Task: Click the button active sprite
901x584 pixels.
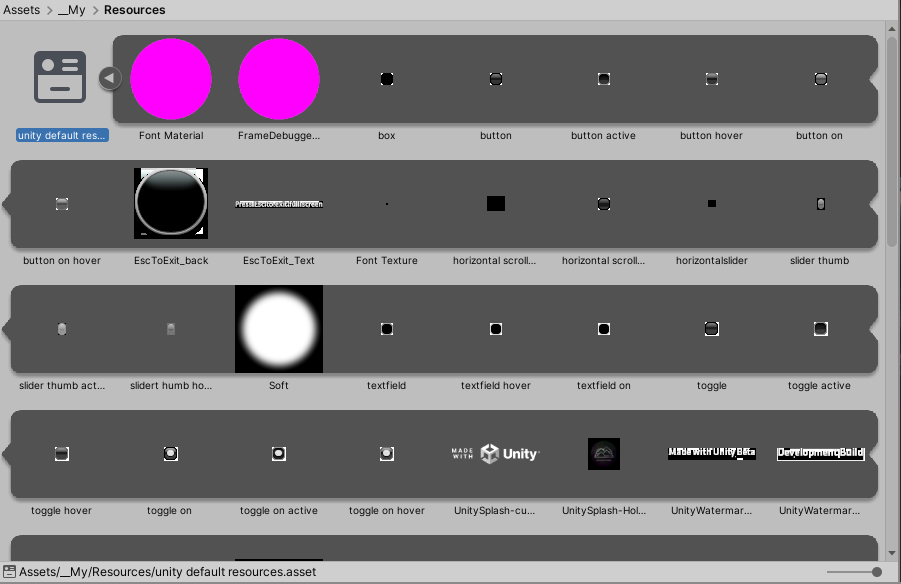Action: [603, 78]
